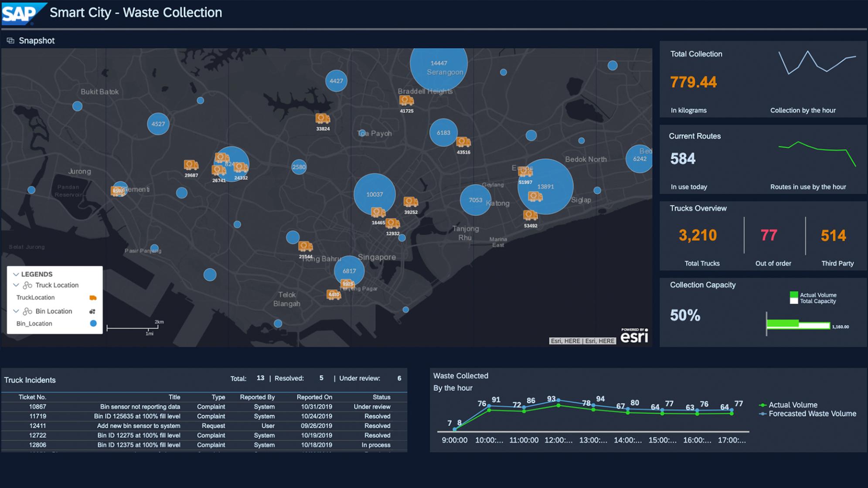The width and height of the screenshot is (868, 488).
Task: Click the Snapshot panel icon
Action: 10,41
